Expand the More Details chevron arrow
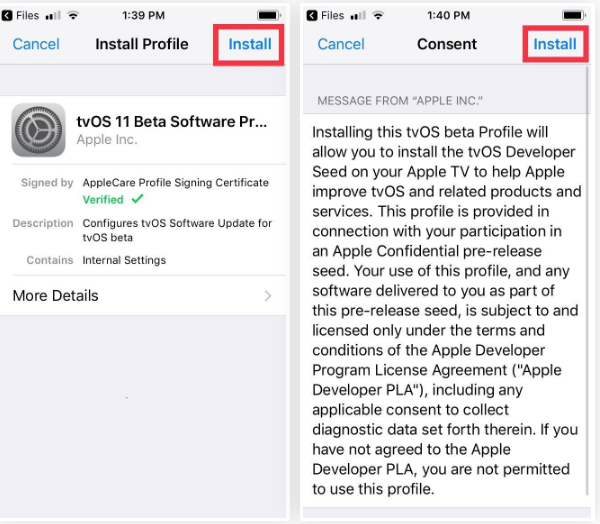Screen dimensions: 600x524 [268, 296]
